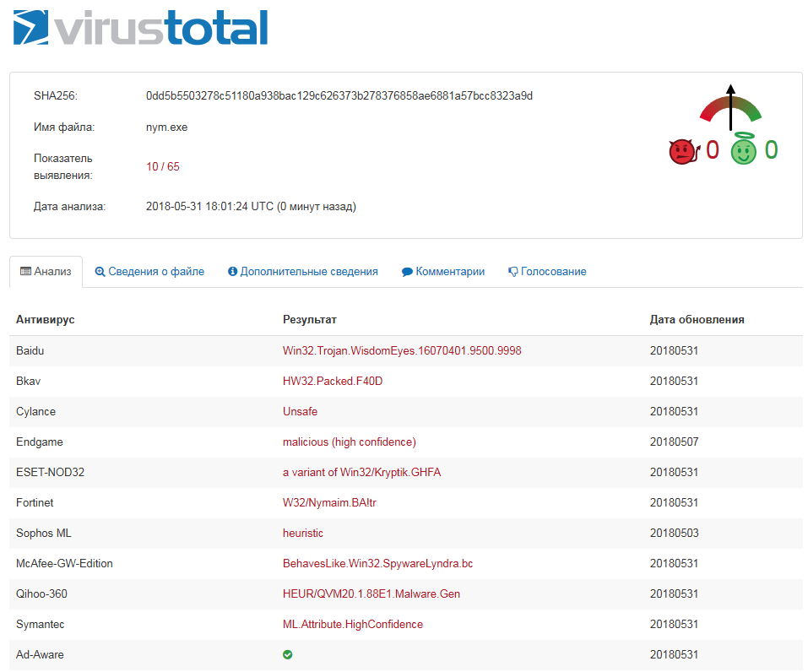Click W32/Nymaim.BA!tr result
The height and width of the screenshot is (672, 808).
(x=329, y=503)
